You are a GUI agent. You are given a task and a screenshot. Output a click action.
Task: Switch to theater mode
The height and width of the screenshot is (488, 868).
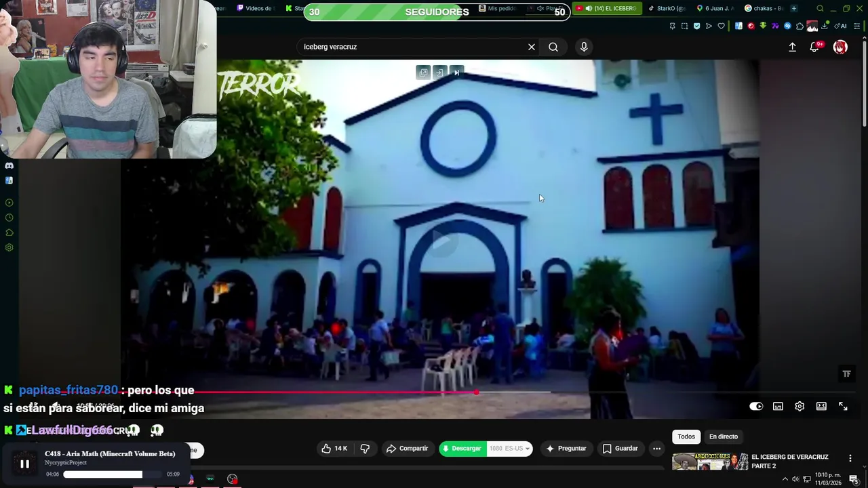[x=821, y=406]
